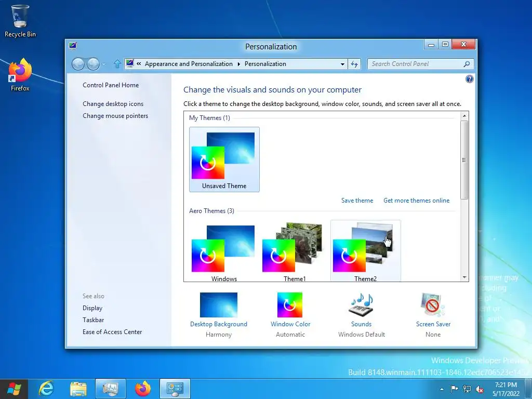This screenshot has height=399, width=532.
Task: Open the Window Color swatch icon
Action: (290, 304)
